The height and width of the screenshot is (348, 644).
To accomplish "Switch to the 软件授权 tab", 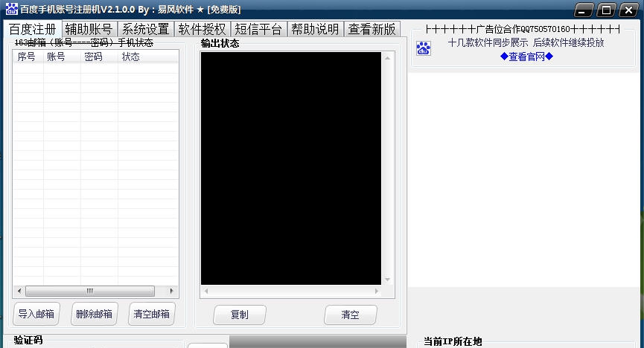I will [203, 29].
